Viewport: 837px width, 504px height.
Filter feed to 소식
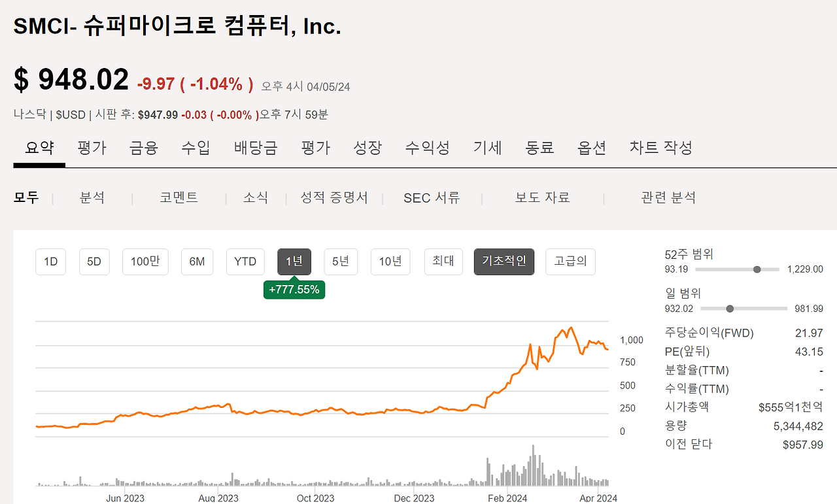256,197
